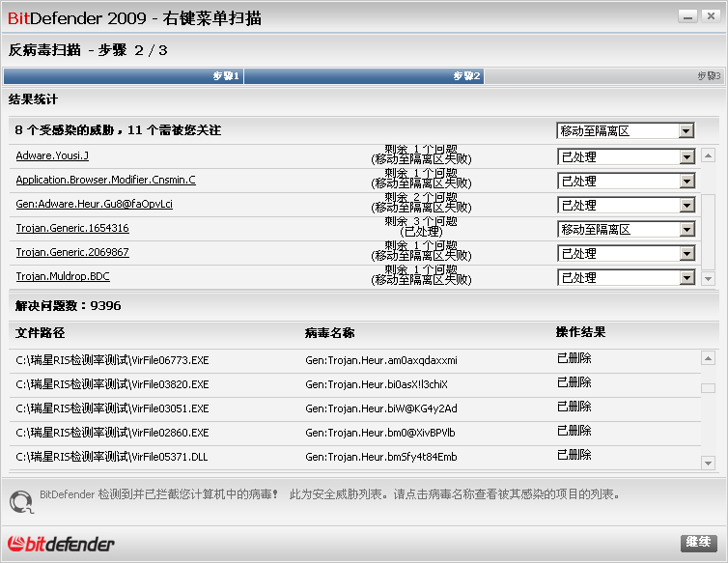This screenshot has height=563, width=728.
Task: Click virus name Gen:Trojan.Heur.bmSfy4t84Emb
Action: [381, 457]
